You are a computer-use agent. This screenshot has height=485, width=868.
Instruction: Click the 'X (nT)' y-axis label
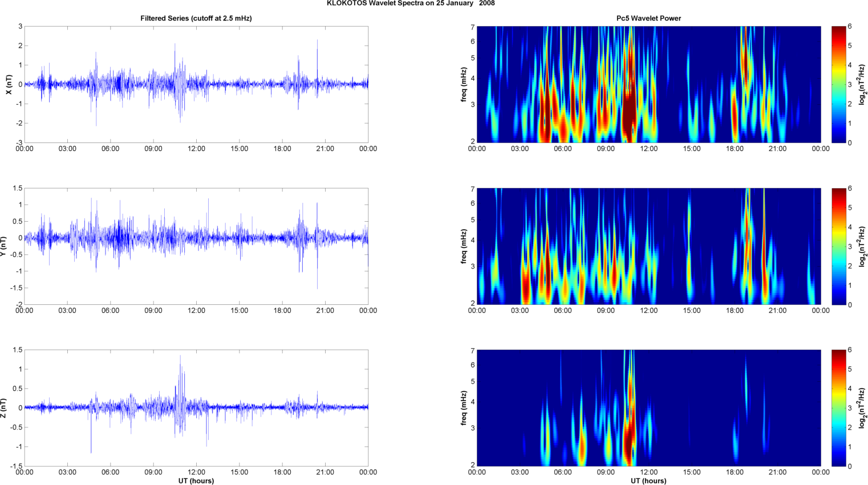pyautogui.click(x=9, y=84)
